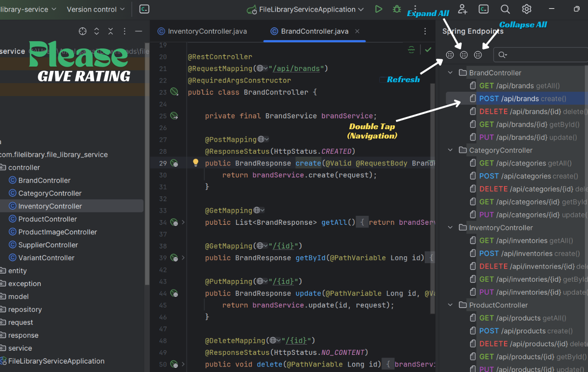Viewport: 588px width, 372px height.
Task: Open Project panel options menu (three dots)
Action: click(124, 31)
